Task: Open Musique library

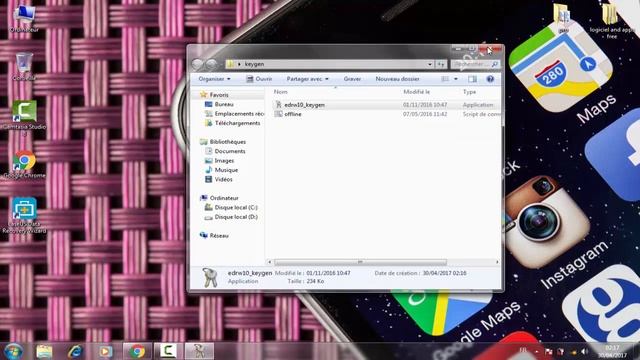Action: [226, 170]
